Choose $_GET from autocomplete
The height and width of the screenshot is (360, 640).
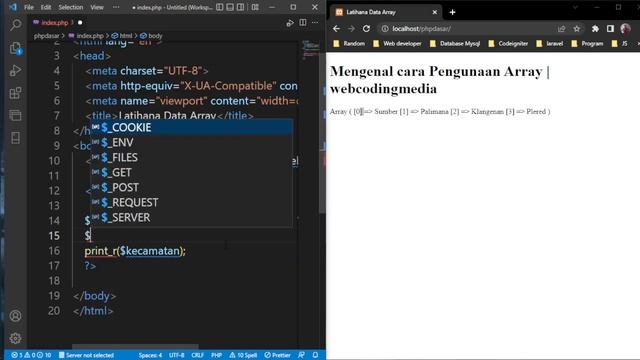coord(191,173)
